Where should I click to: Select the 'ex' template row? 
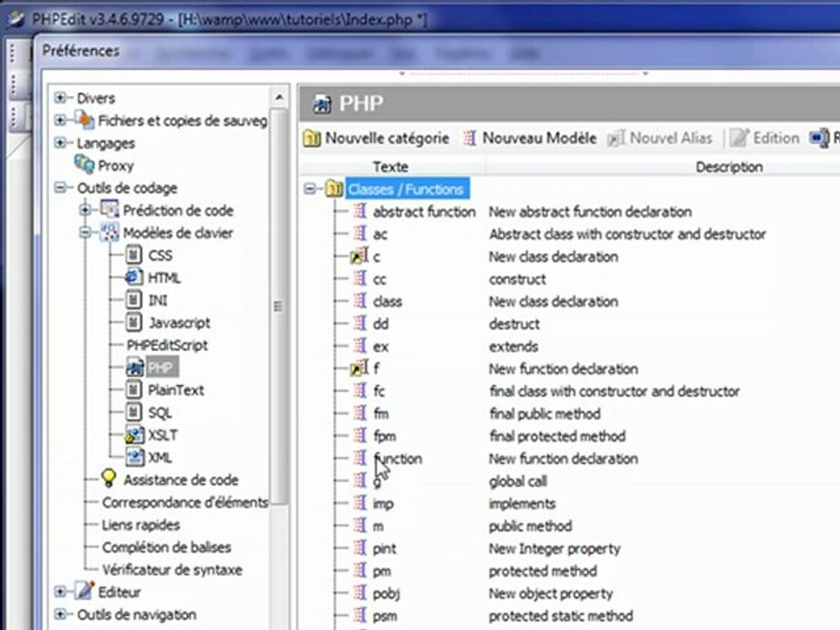[381, 346]
